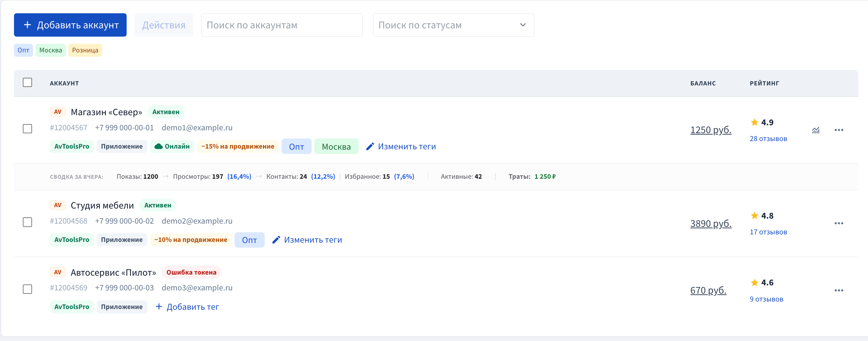Click the star rating 4.8

point(762,216)
